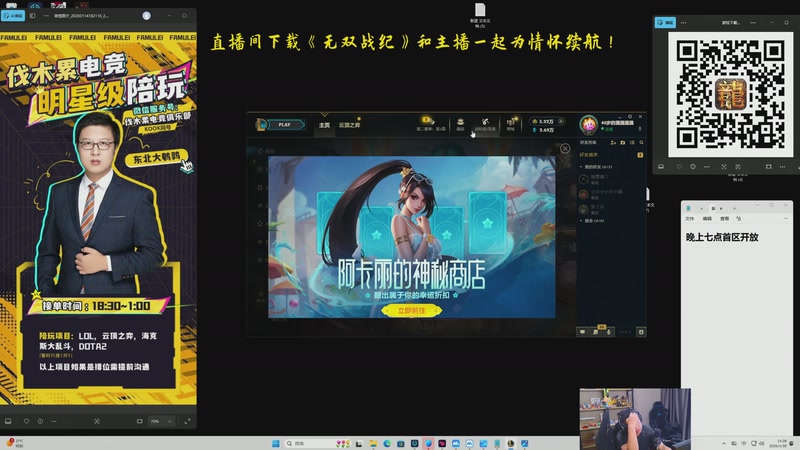
Task: Click the QR code image
Action: pyautogui.click(x=731, y=95)
